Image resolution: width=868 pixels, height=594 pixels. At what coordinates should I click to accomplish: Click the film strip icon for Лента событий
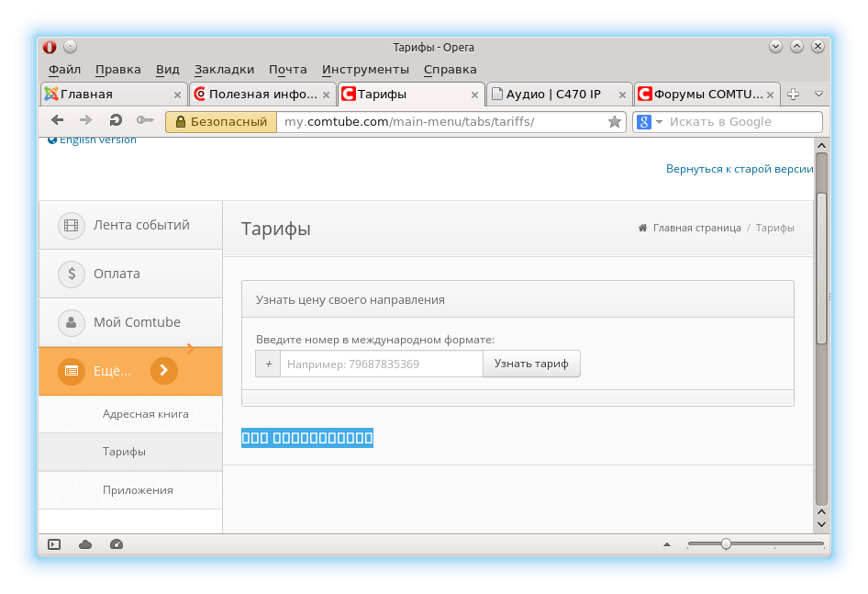pos(72,226)
